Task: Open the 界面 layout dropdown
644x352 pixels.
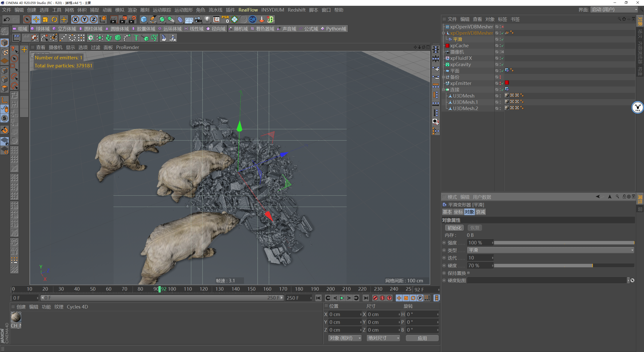Action: click(x=614, y=10)
